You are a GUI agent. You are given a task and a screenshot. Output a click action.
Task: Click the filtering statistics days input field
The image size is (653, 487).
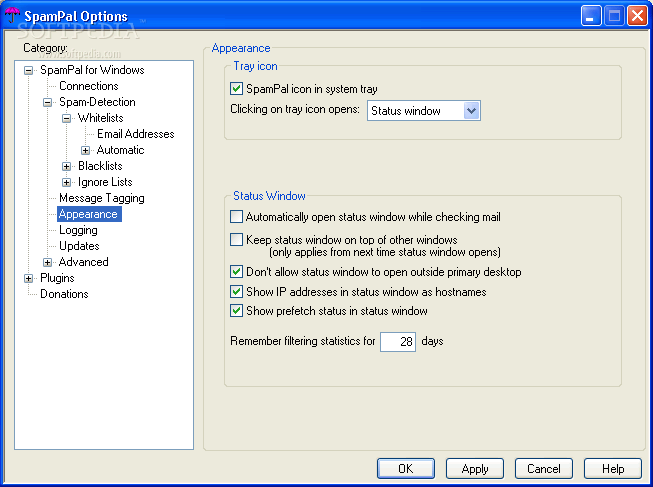pos(398,342)
